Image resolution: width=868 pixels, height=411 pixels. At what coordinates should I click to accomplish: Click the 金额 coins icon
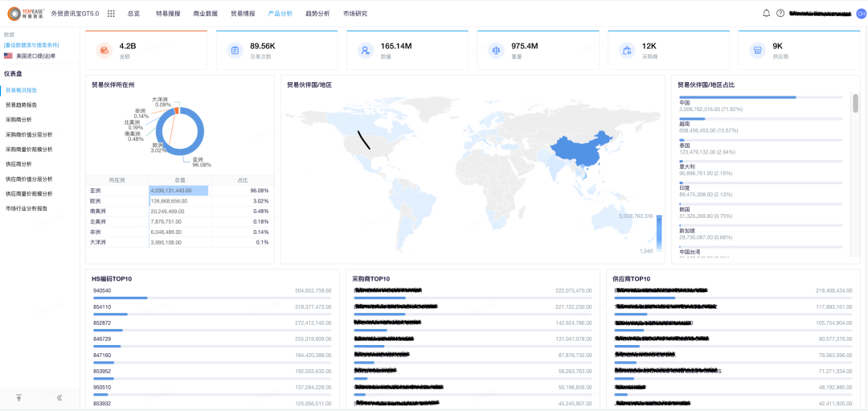tap(104, 51)
